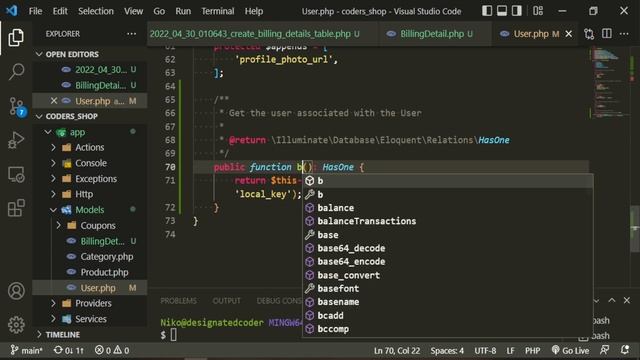Change indentation via Spaces: 4
Image resolution: width=640 pixels, height=360 pixels.
(x=447, y=350)
